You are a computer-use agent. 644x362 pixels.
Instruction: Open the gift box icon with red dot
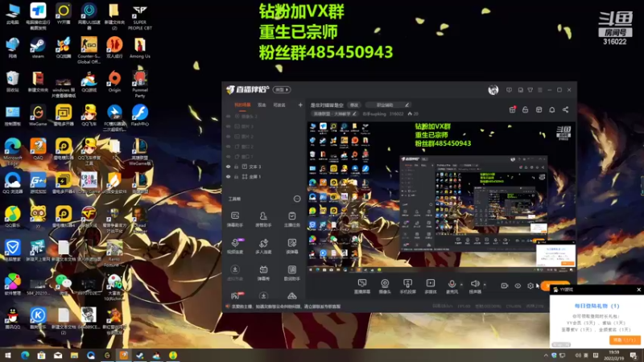tap(512, 109)
